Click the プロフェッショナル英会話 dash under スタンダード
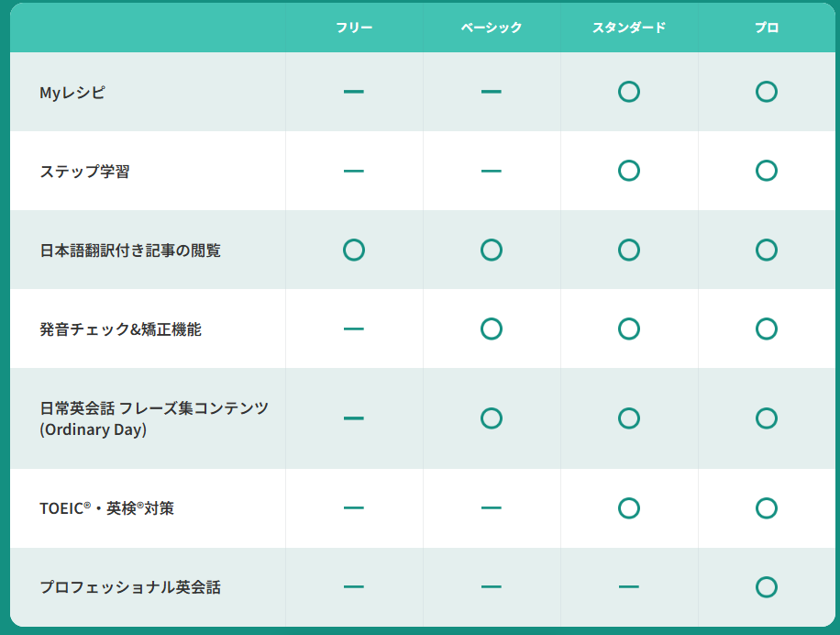 (629, 587)
